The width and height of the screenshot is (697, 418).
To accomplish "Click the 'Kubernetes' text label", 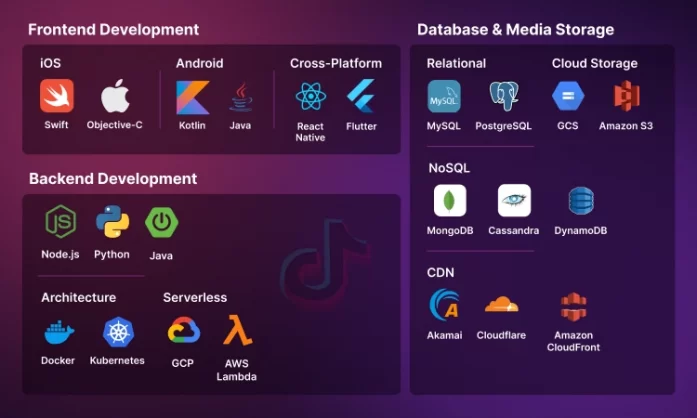I will [x=117, y=361].
